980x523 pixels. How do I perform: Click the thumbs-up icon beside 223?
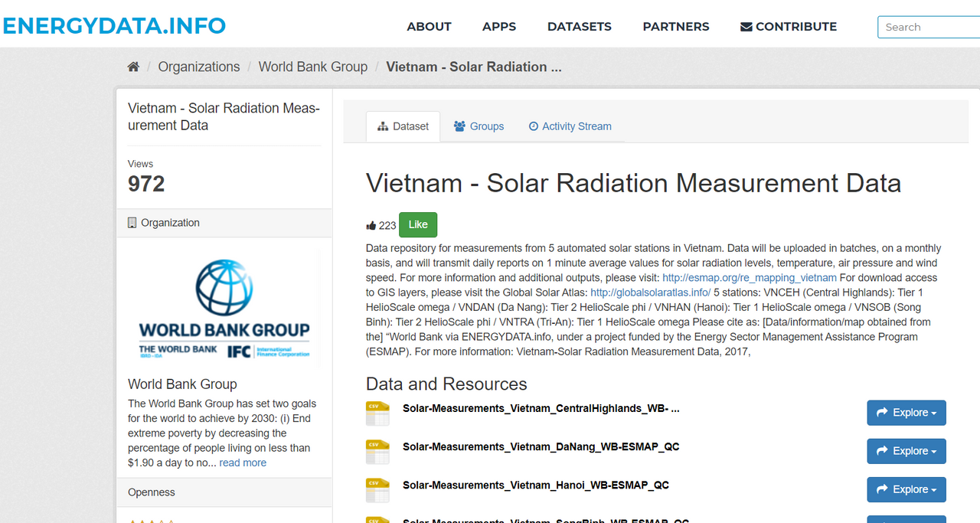coord(371,225)
